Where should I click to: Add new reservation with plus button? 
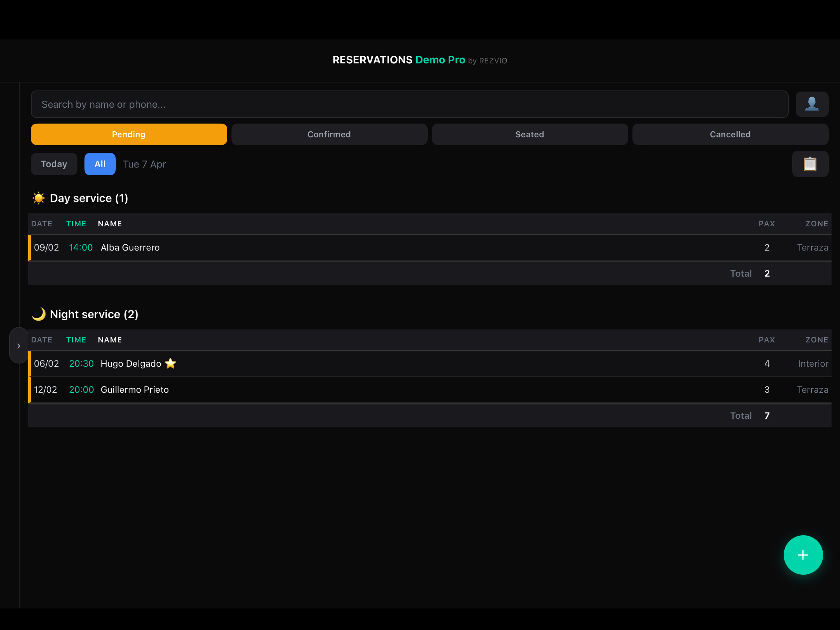pyautogui.click(x=803, y=555)
